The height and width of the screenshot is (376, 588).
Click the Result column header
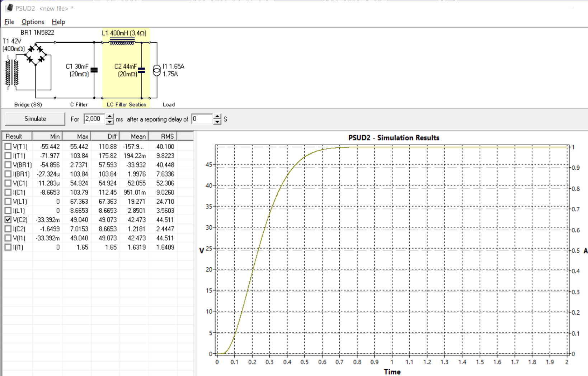[x=17, y=136]
